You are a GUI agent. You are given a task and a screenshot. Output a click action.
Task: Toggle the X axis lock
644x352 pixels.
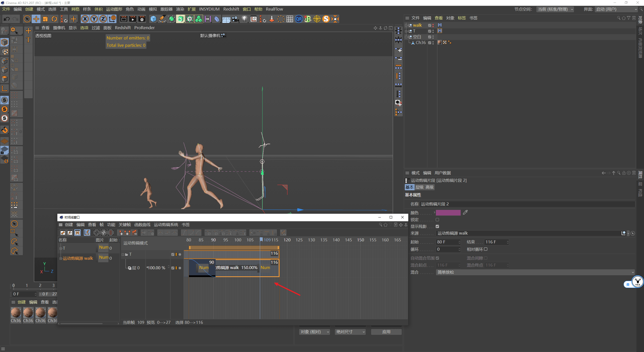pyautogui.click(x=85, y=19)
